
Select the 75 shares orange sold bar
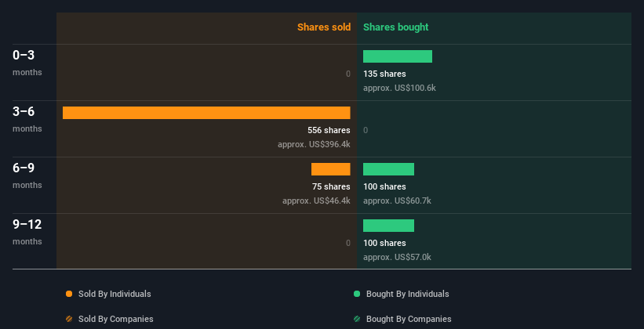click(330, 169)
